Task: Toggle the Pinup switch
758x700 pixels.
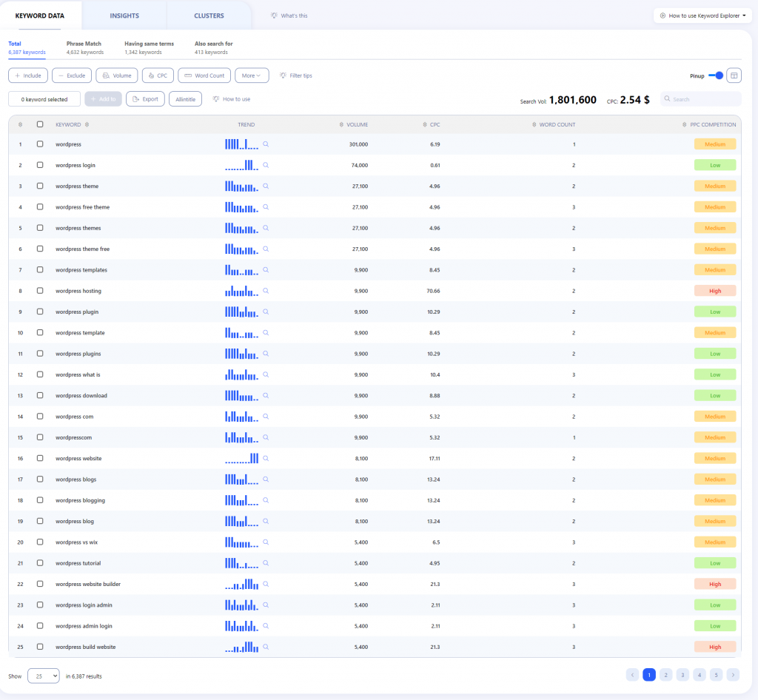Action: click(716, 75)
